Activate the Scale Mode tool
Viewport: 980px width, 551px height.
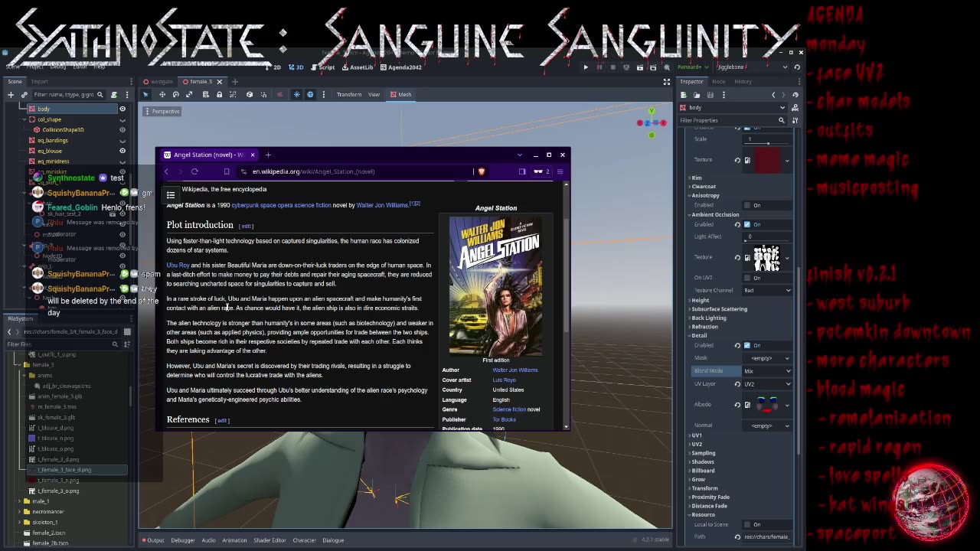[189, 94]
